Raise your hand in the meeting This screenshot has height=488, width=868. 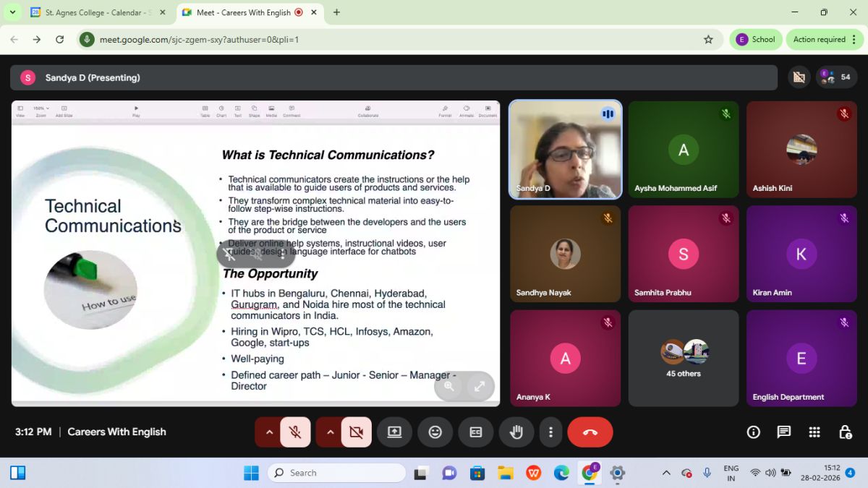(x=516, y=432)
